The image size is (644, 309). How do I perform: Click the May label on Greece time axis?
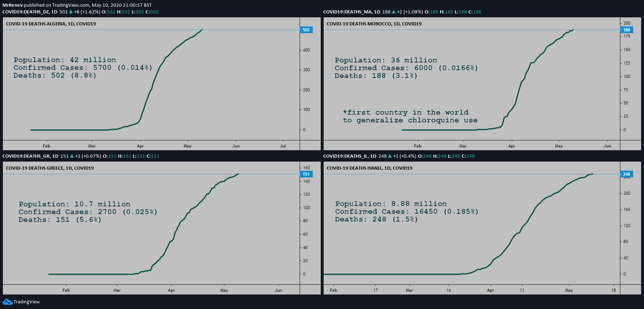tap(224, 290)
